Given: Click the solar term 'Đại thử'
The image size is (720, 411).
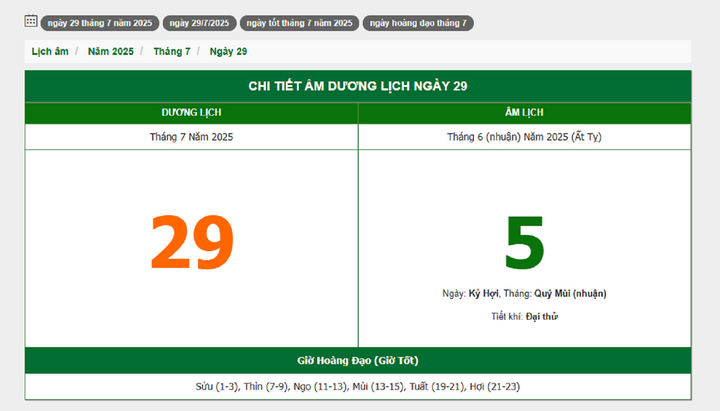Looking at the screenshot, I should 541,316.
